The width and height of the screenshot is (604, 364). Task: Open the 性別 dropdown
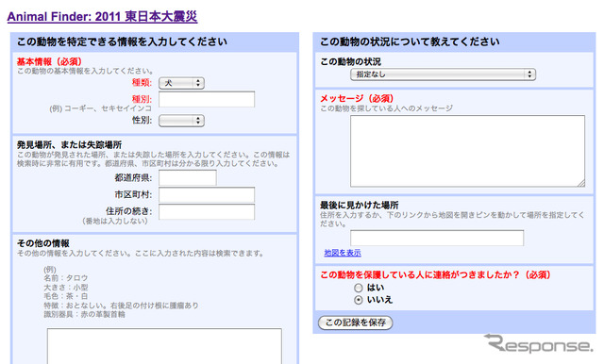[x=181, y=121]
